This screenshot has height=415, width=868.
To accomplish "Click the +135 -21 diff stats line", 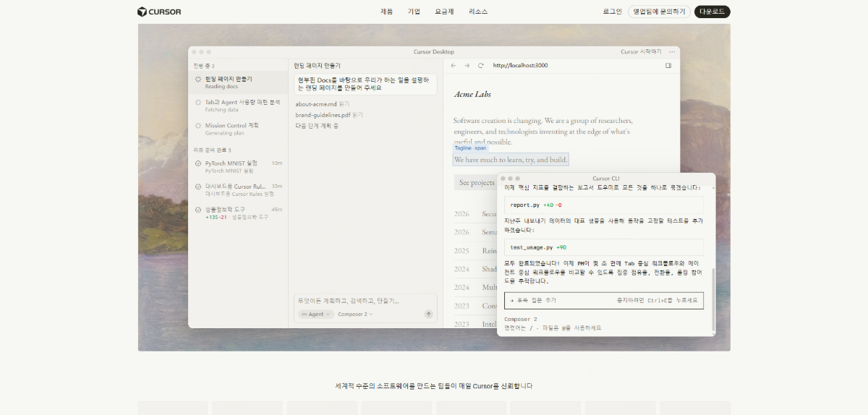I will [x=216, y=217].
